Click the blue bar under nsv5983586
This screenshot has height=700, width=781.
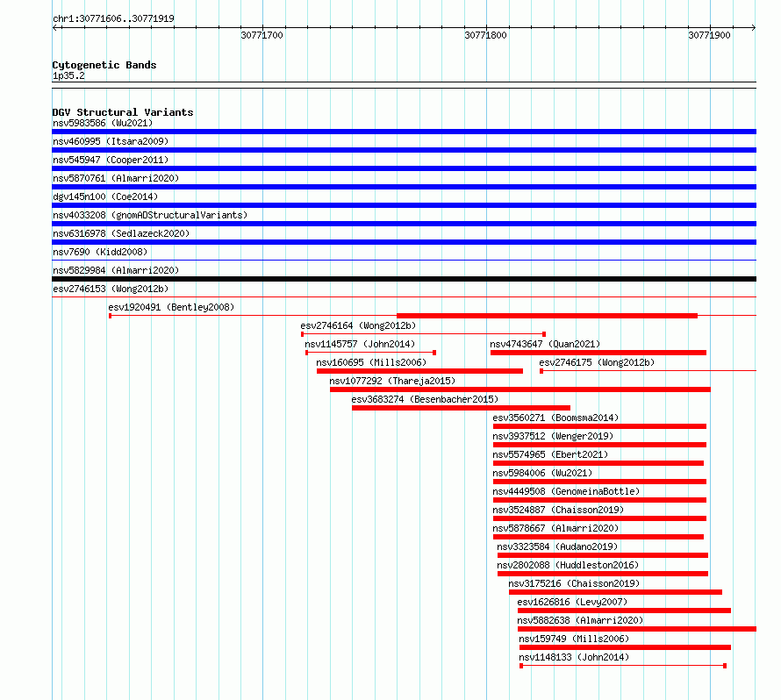(x=404, y=132)
